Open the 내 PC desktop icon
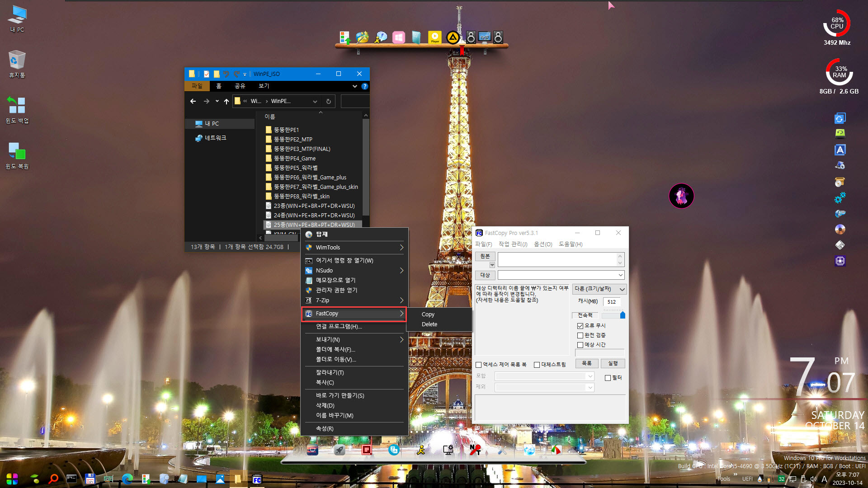 (17, 19)
